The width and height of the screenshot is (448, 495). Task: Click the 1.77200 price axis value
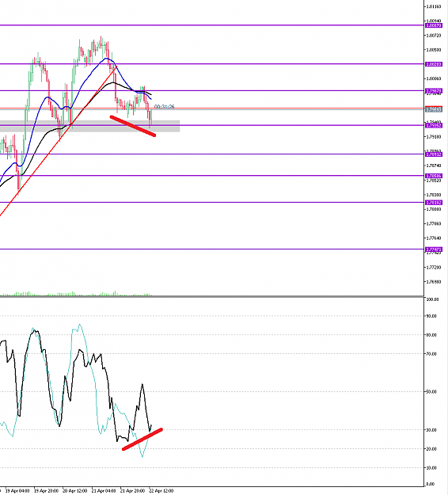(434, 268)
